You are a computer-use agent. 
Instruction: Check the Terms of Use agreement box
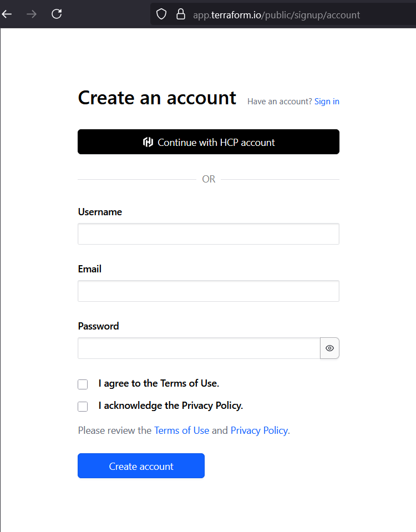click(83, 384)
